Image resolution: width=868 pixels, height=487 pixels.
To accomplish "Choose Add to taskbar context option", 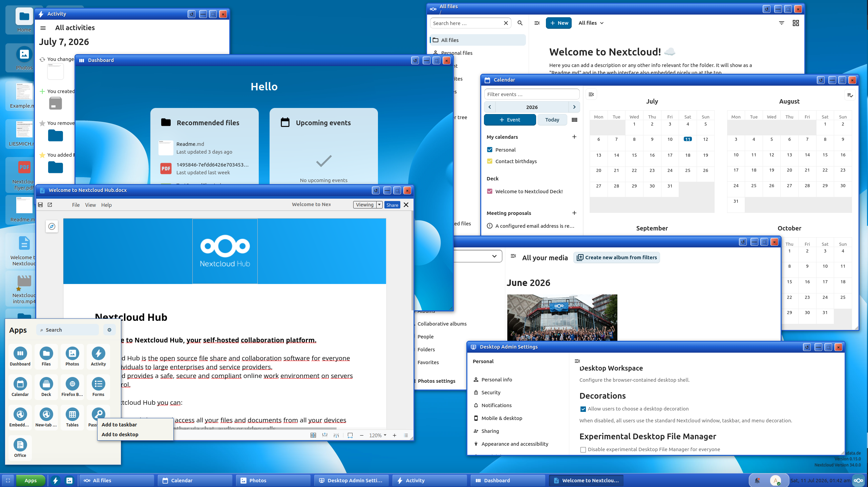I will (x=135, y=424).
